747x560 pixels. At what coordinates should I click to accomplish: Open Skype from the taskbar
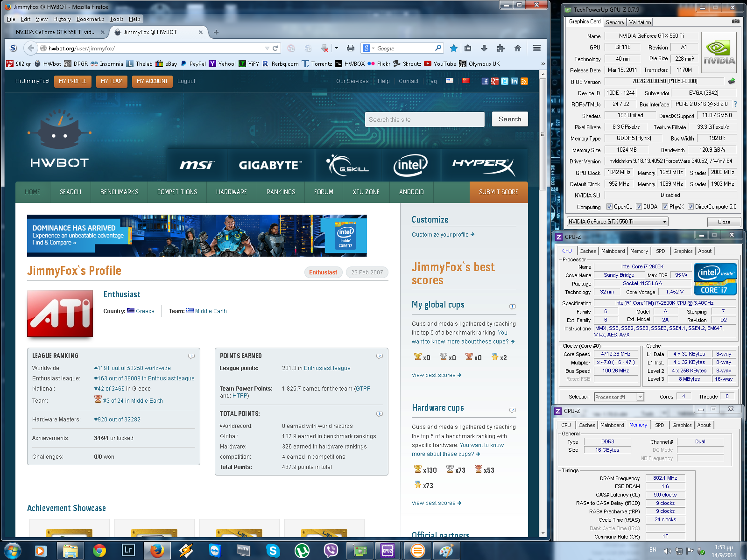point(273,551)
